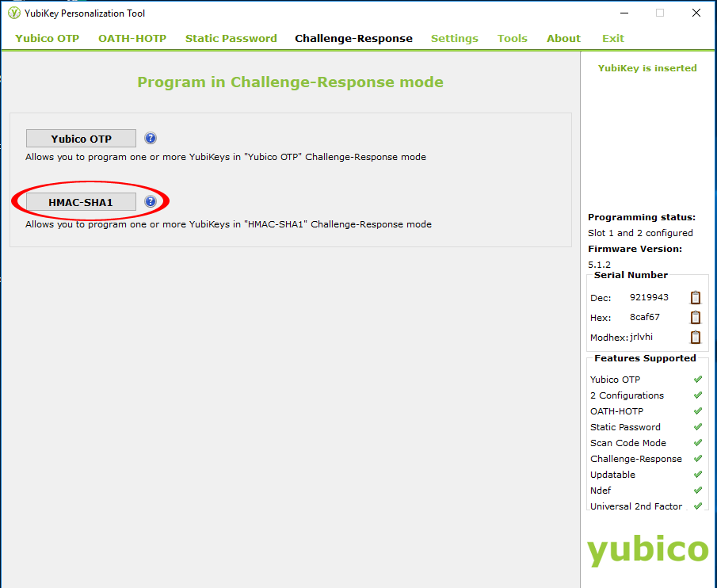This screenshot has width=717, height=588.
Task: Click 'Slot 1 and 2 configured' status
Action: click(x=640, y=233)
